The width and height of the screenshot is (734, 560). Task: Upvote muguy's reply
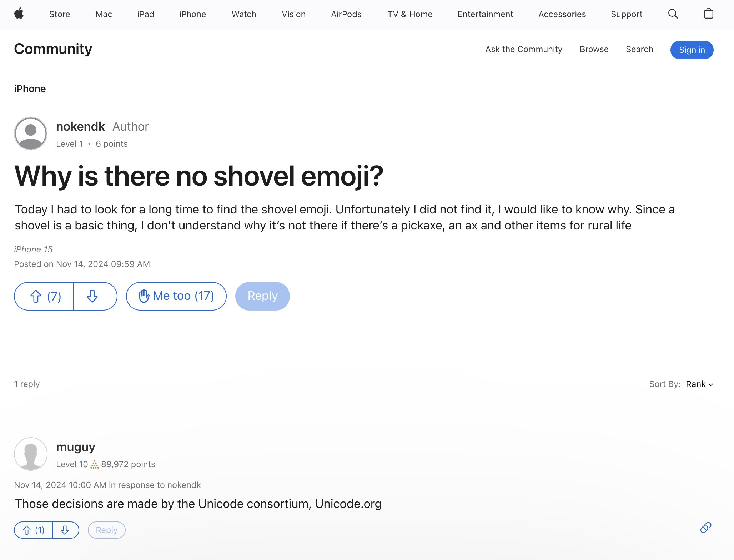click(34, 530)
